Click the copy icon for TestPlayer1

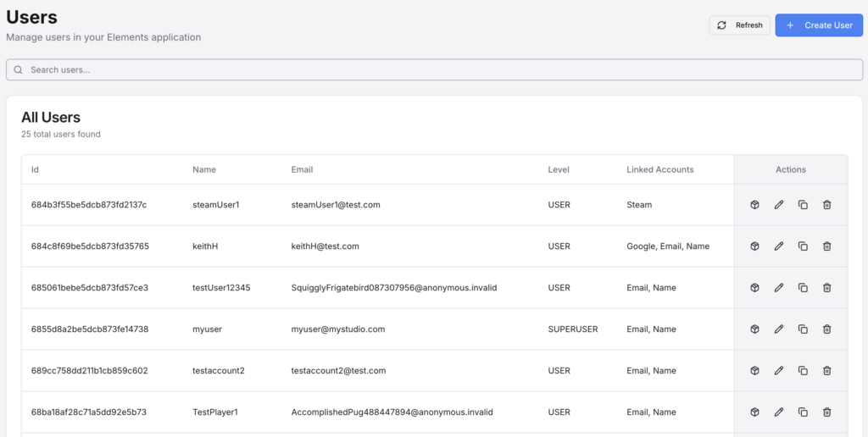click(x=803, y=412)
